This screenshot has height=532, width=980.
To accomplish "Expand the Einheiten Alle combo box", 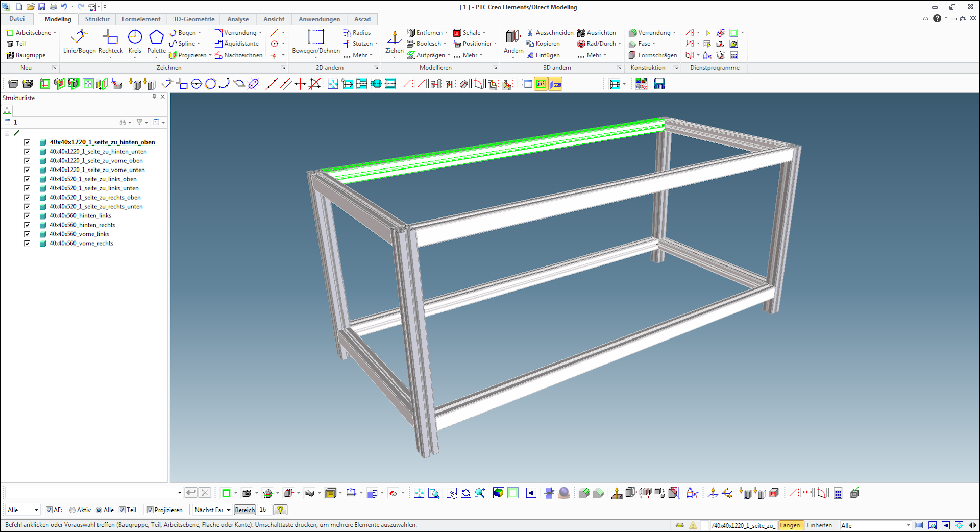I will [x=908, y=525].
